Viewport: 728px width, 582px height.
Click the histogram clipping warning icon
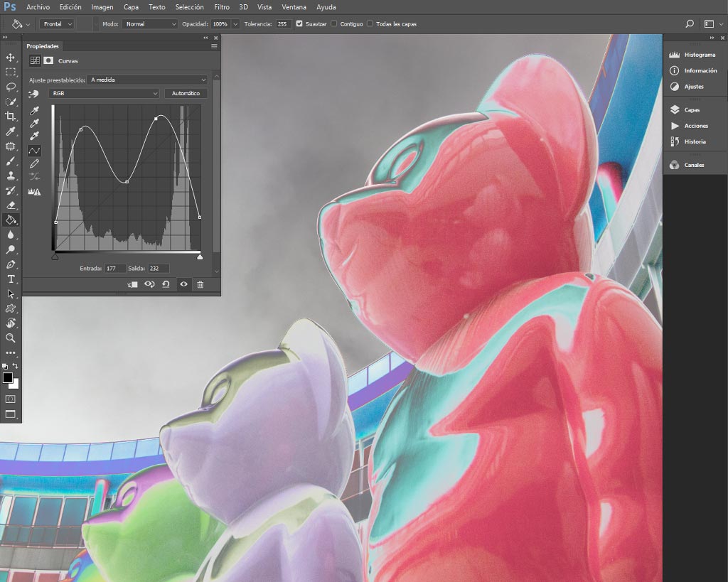(34, 191)
